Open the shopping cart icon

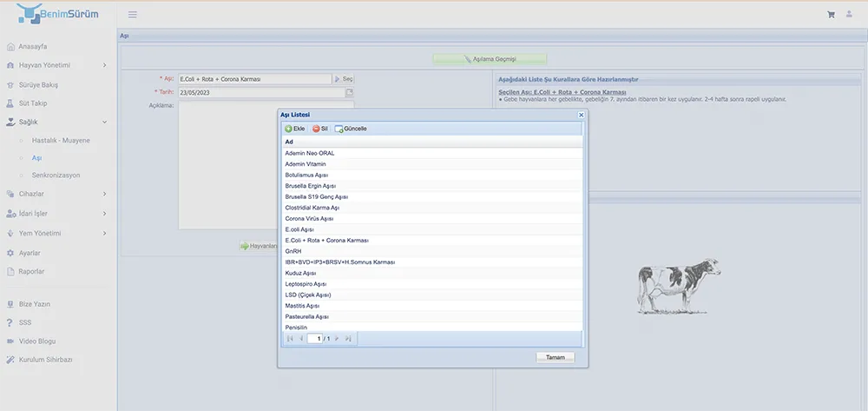831,15
